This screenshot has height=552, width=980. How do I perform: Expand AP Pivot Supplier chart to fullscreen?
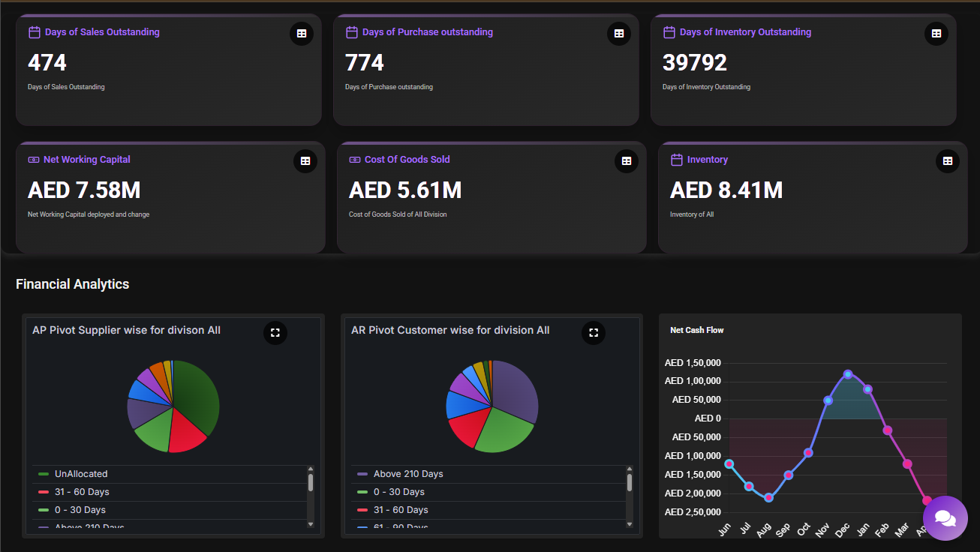(275, 332)
